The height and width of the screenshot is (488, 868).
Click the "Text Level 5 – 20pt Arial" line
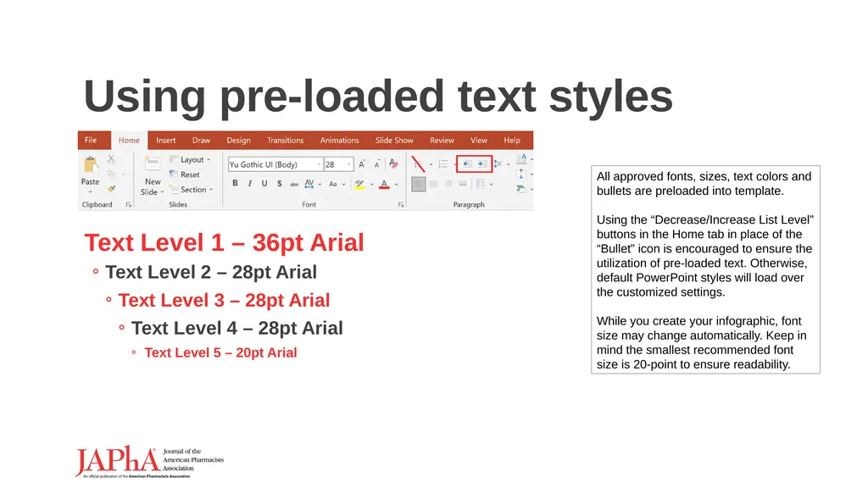point(220,352)
